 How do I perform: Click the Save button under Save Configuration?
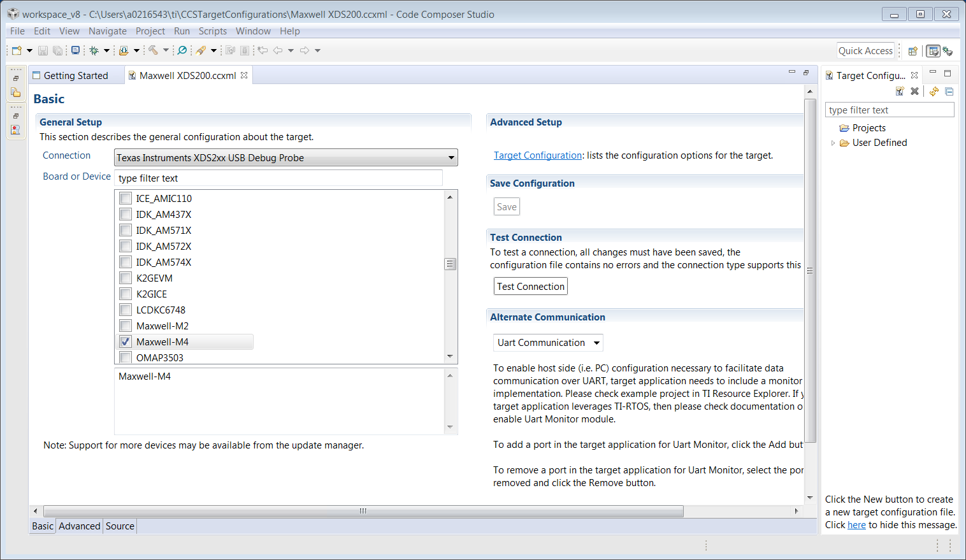(507, 206)
